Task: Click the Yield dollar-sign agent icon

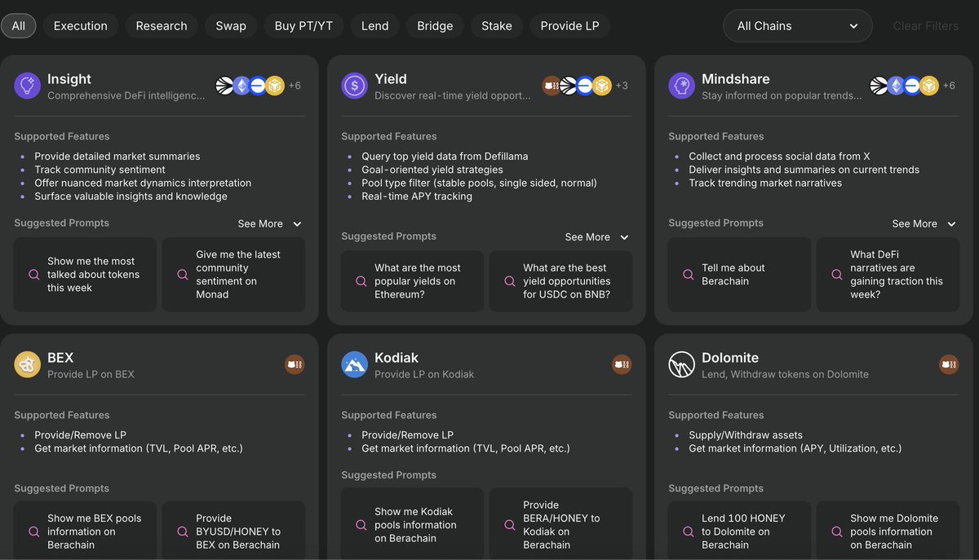Action: pos(355,86)
